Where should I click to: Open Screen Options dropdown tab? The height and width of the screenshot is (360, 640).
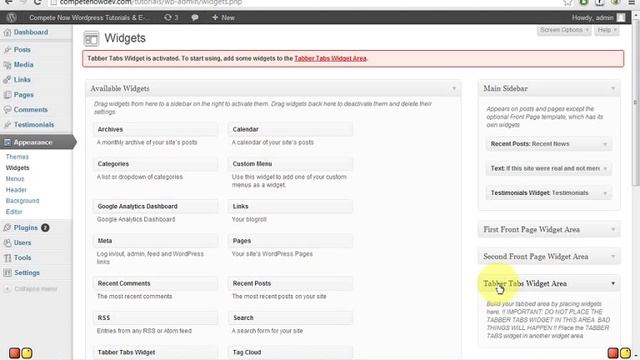(x=564, y=30)
